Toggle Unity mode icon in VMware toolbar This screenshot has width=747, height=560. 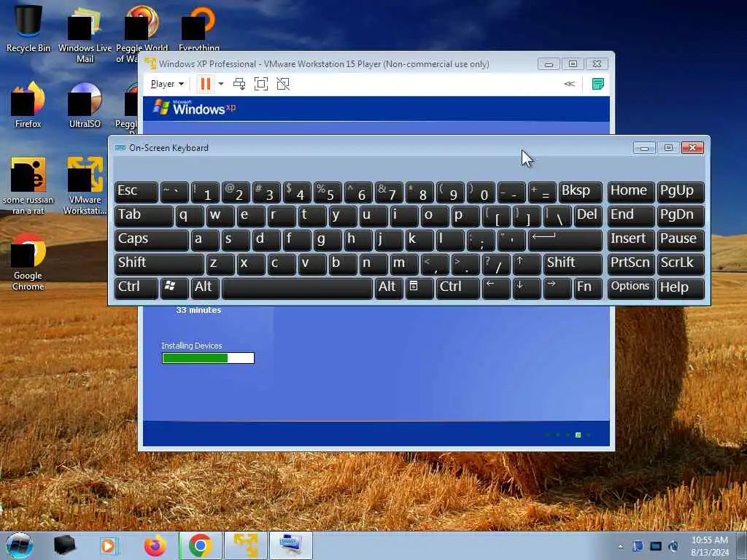click(x=283, y=85)
